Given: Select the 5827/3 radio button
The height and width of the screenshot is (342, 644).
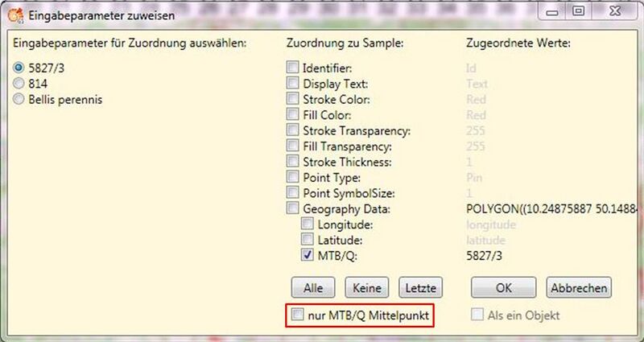Looking at the screenshot, I should [19, 68].
